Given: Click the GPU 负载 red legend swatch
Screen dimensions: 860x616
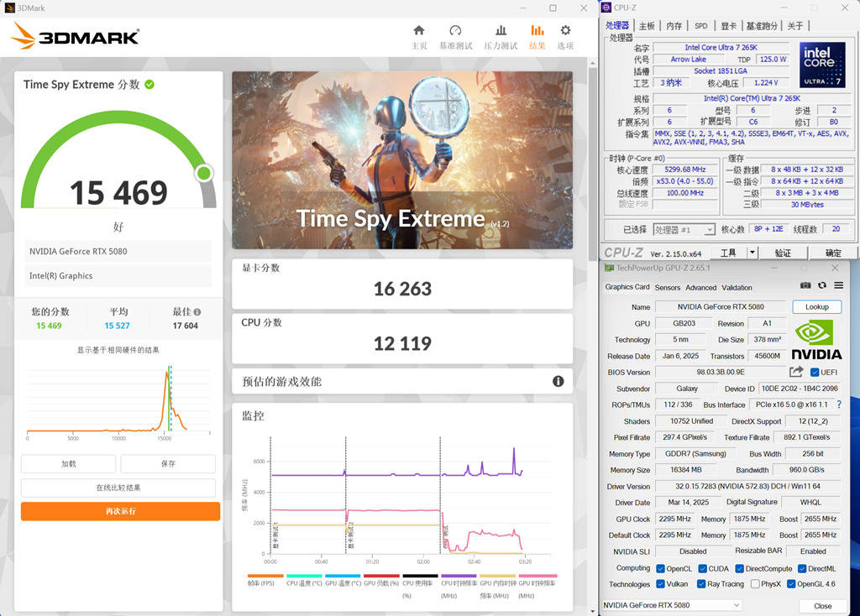Looking at the screenshot, I should [381, 576].
